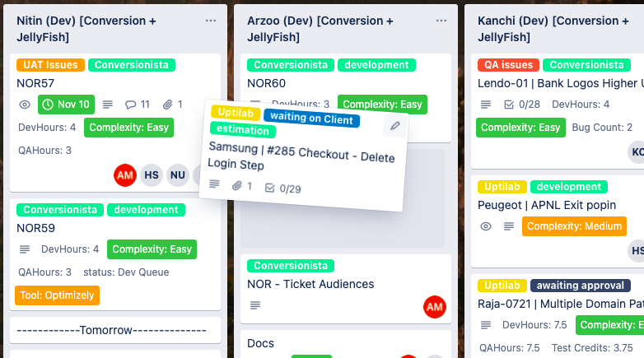
Task: Toggle the watch eye icon on NOR57 card
Action: (25, 105)
